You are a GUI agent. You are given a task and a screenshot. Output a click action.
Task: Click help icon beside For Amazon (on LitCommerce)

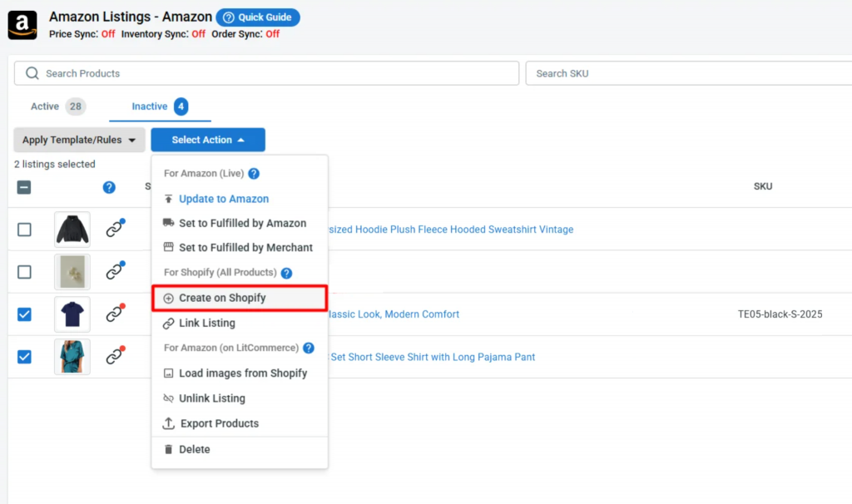(x=309, y=348)
